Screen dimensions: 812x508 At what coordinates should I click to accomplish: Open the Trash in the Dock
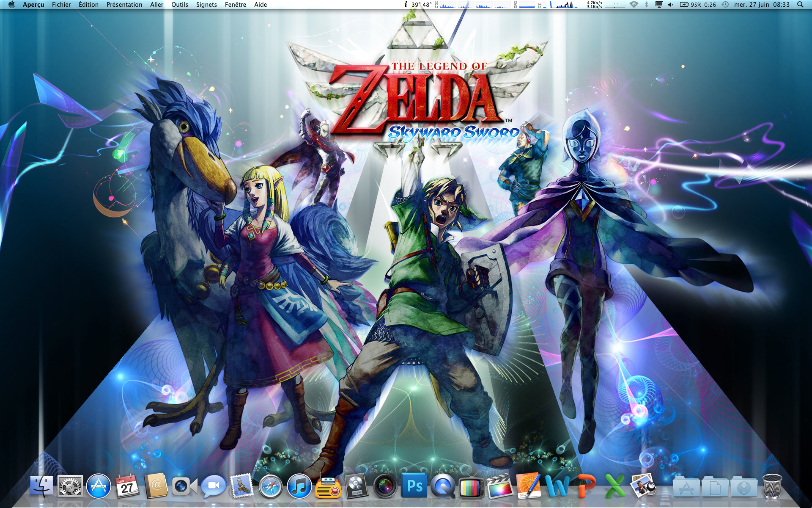[x=772, y=486]
